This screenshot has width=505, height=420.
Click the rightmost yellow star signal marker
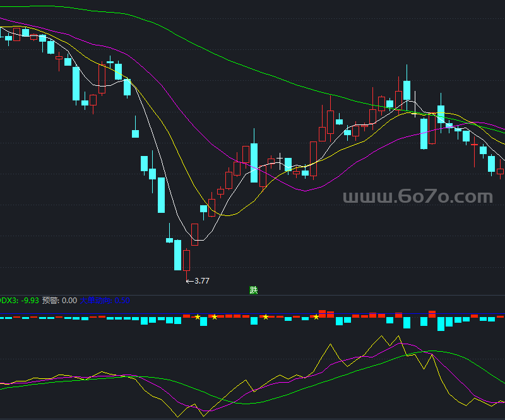(x=316, y=317)
